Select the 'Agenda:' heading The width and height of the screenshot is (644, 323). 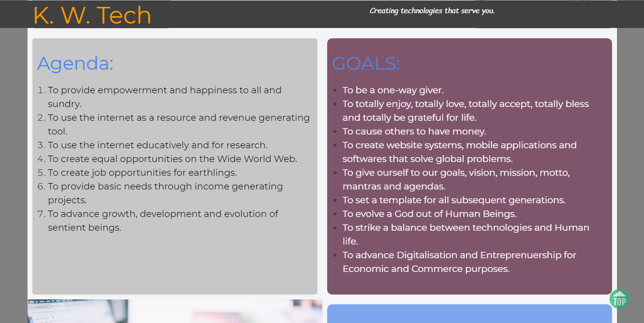click(x=76, y=64)
